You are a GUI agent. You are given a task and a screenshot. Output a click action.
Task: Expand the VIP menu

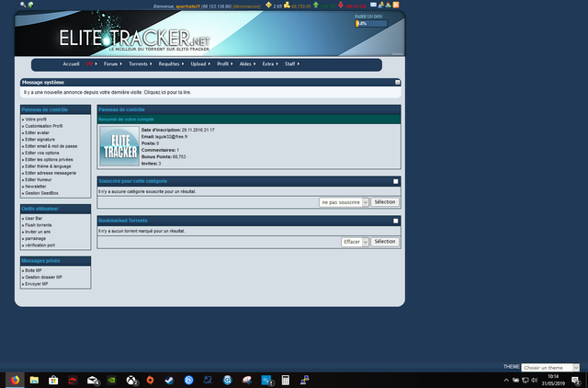[91, 64]
